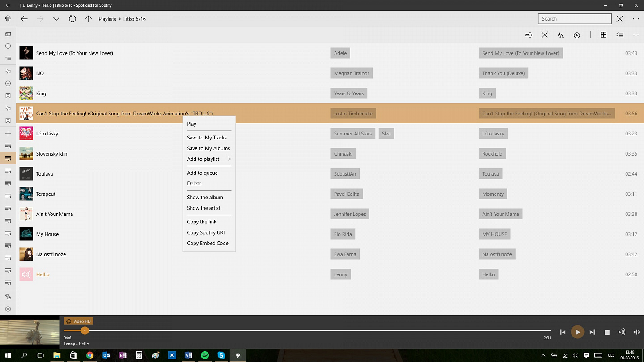Image resolution: width=644 pixels, height=362 pixels.
Task: Select Show the artist
Action: coord(209,208)
